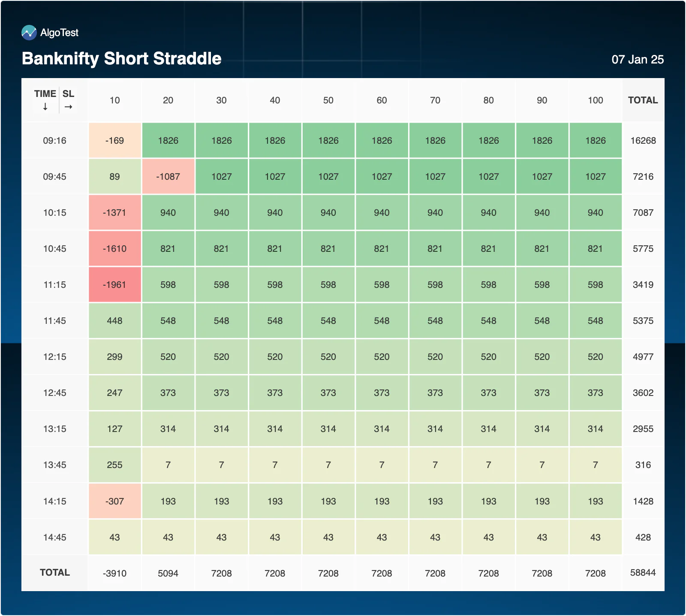Select the 09:16 time row label
Screen dimensions: 686x616
tap(55, 141)
